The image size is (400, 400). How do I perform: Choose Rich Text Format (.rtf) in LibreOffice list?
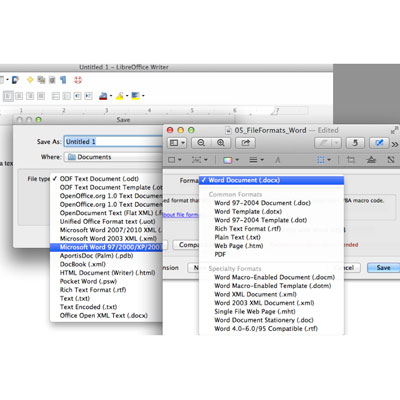click(93, 290)
